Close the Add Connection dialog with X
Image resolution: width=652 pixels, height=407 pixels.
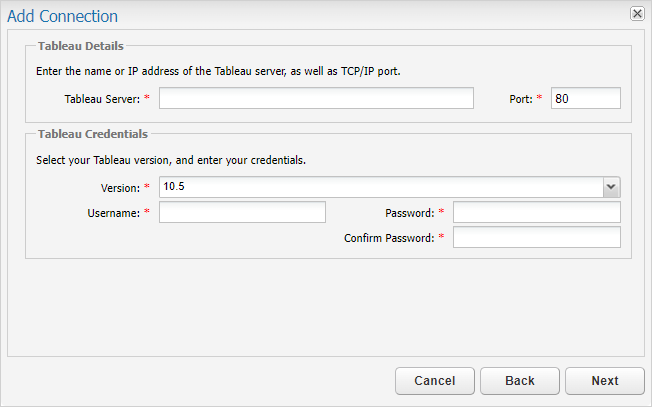tap(637, 14)
